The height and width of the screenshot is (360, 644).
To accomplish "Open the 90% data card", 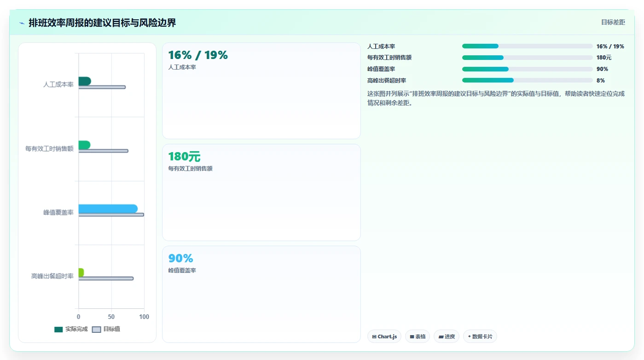I will 261,294.
